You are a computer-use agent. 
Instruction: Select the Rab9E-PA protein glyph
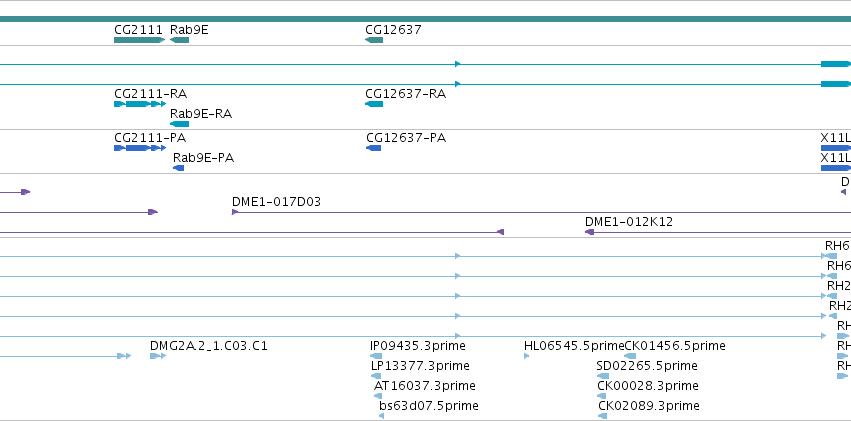pos(179,168)
